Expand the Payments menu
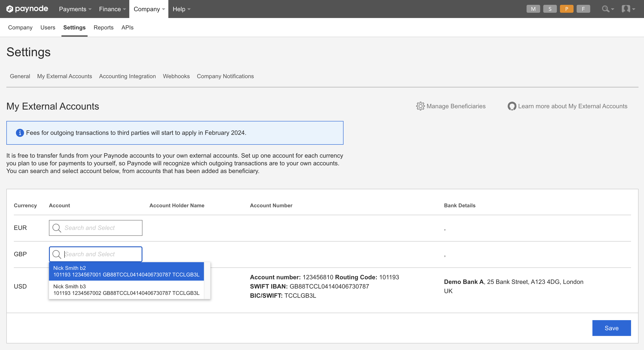 (x=75, y=9)
